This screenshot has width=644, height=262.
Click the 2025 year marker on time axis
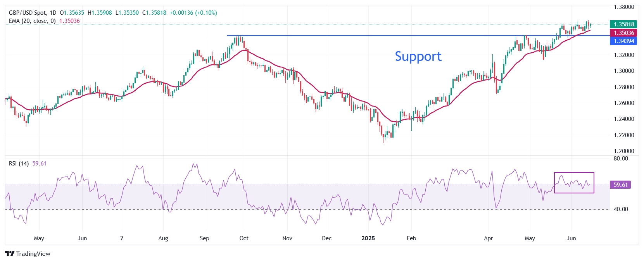click(x=368, y=238)
